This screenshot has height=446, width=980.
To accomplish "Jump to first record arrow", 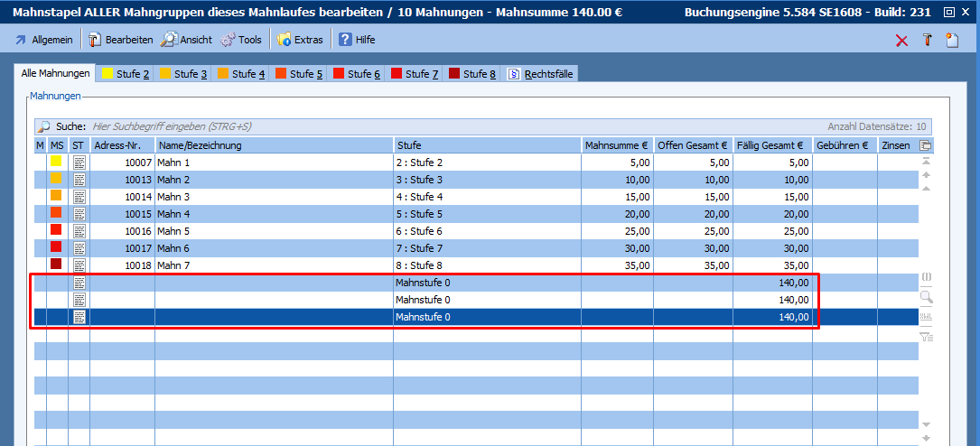I will click(x=925, y=161).
